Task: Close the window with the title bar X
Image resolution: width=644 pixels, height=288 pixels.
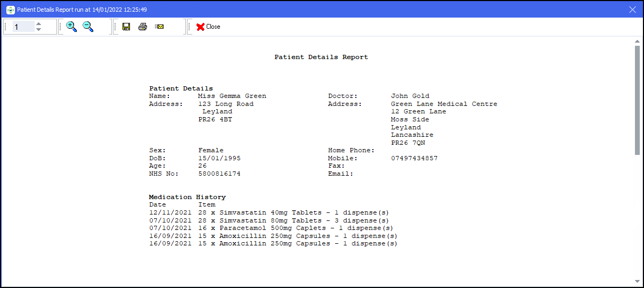Action: [632, 10]
